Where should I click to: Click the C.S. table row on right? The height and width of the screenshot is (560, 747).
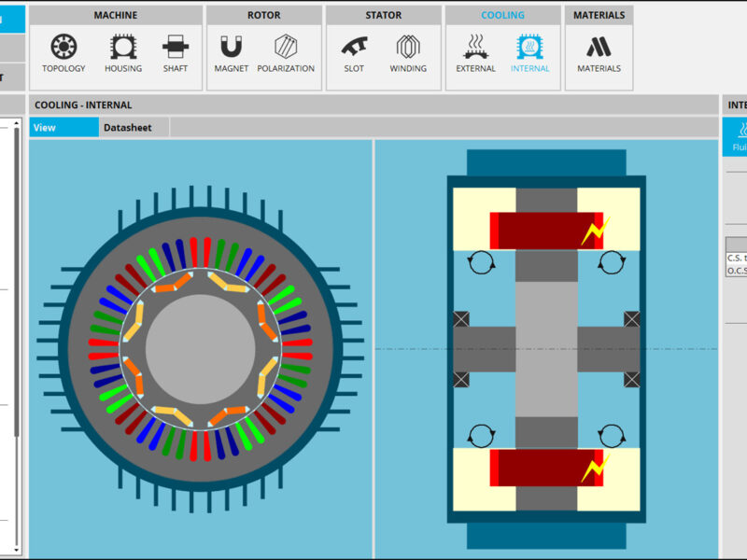point(737,259)
